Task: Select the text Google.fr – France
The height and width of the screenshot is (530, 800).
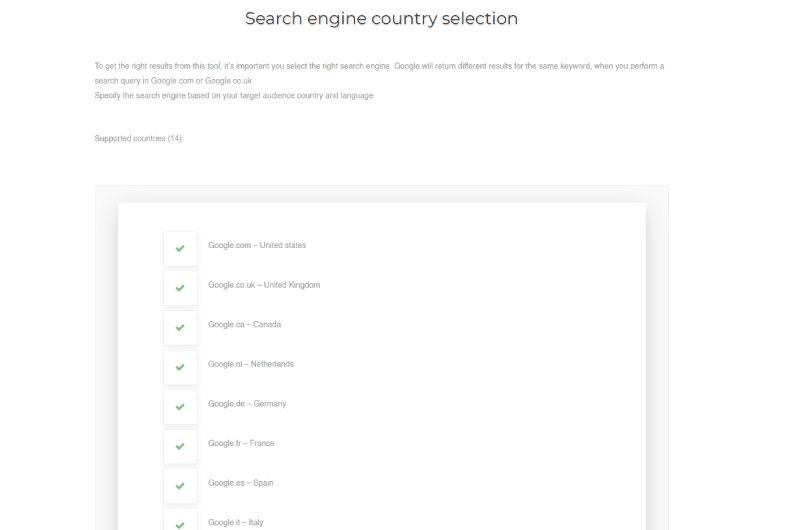Action: point(241,443)
